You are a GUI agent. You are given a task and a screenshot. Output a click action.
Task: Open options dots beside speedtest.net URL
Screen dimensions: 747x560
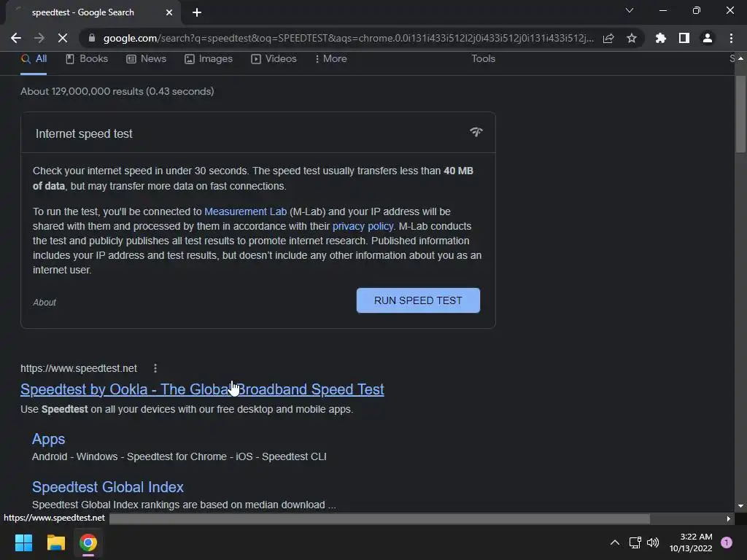point(155,368)
